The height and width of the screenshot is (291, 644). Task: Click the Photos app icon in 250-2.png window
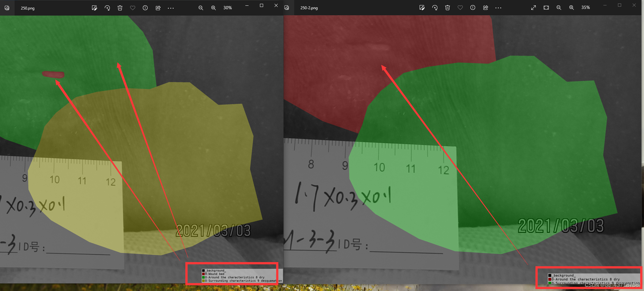point(287,8)
